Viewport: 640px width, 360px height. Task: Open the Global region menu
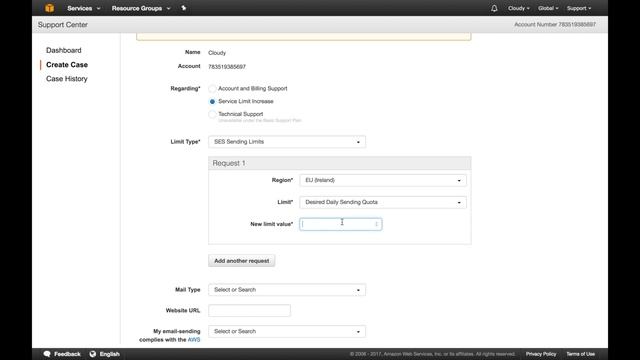coord(548,8)
